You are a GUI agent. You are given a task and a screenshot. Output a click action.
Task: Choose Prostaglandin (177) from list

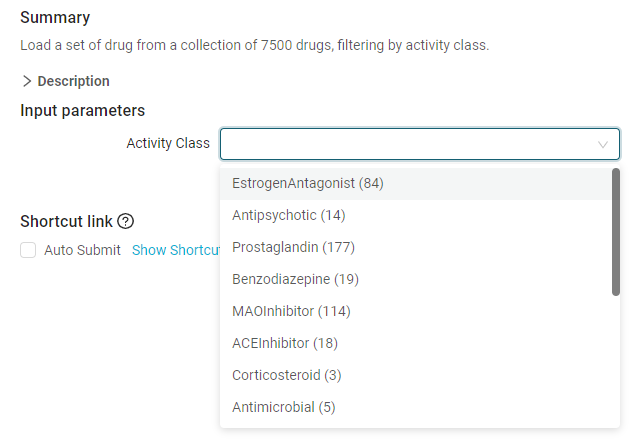point(416,247)
